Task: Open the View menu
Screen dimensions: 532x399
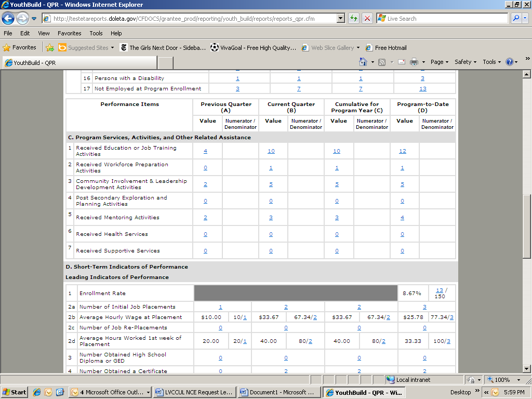Action: coord(44,33)
